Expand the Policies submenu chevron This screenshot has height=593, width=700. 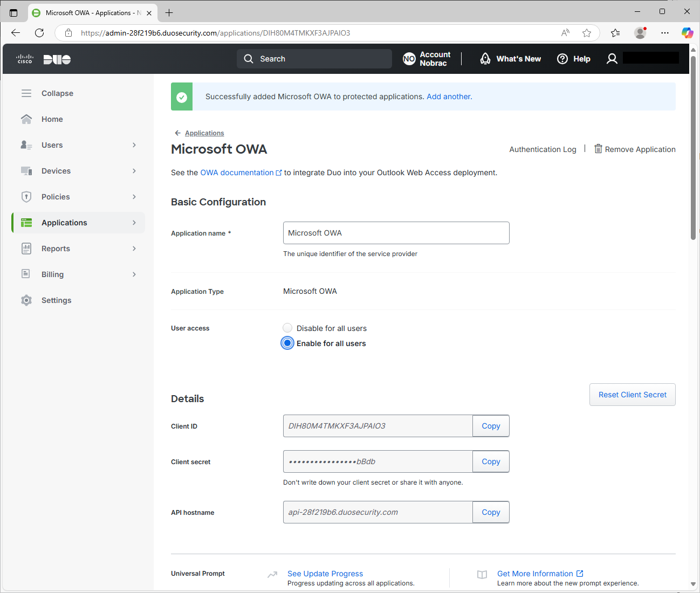pyautogui.click(x=134, y=197)
